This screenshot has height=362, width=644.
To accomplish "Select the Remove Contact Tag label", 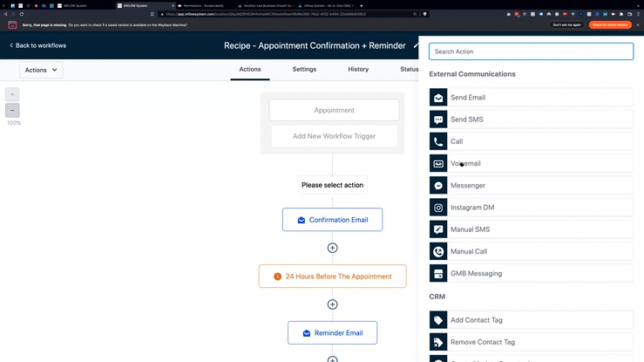I will point(483,342).
